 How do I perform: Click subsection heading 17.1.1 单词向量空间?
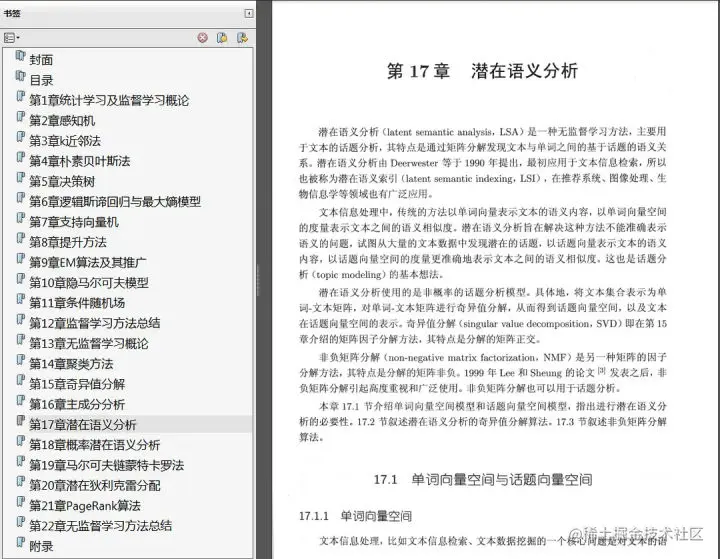click(355, 516)
